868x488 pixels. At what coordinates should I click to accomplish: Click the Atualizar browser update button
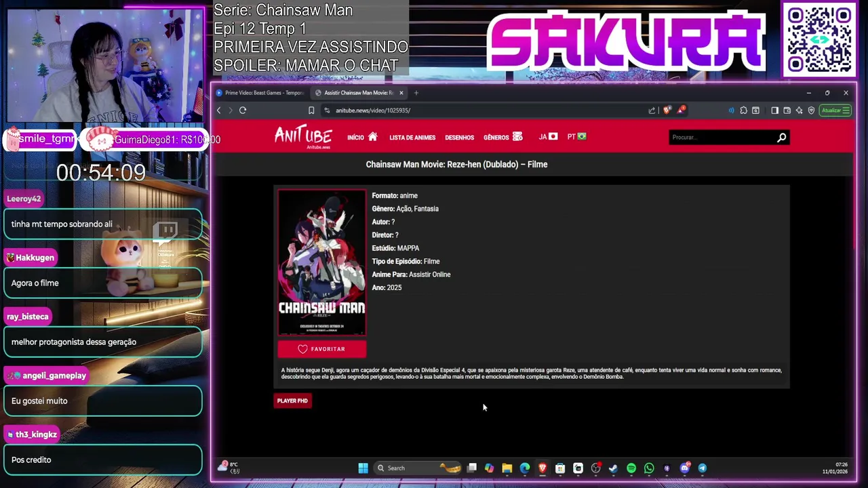835,110
